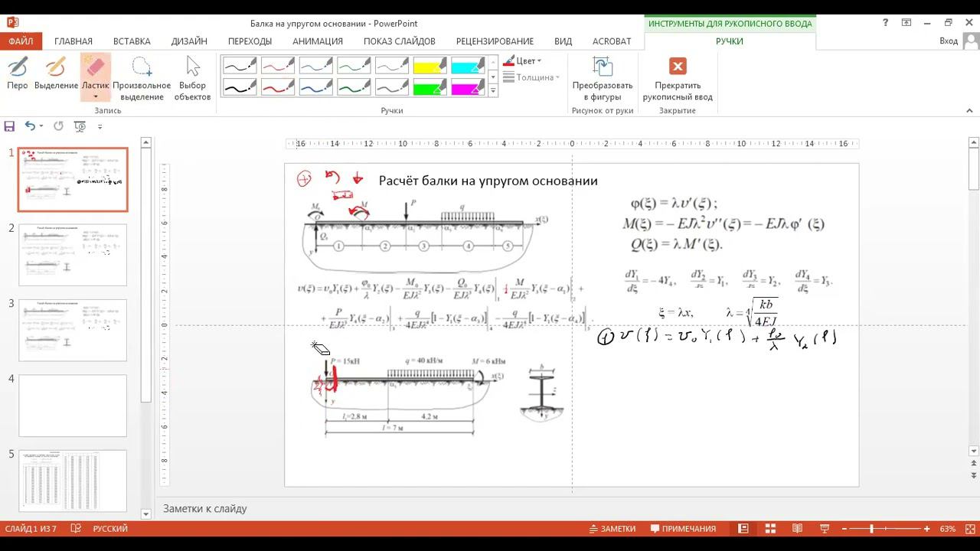Screen dimensions: 980x551
Task: Open Ribbon Display Options icon
Action: tap(906, 23)
